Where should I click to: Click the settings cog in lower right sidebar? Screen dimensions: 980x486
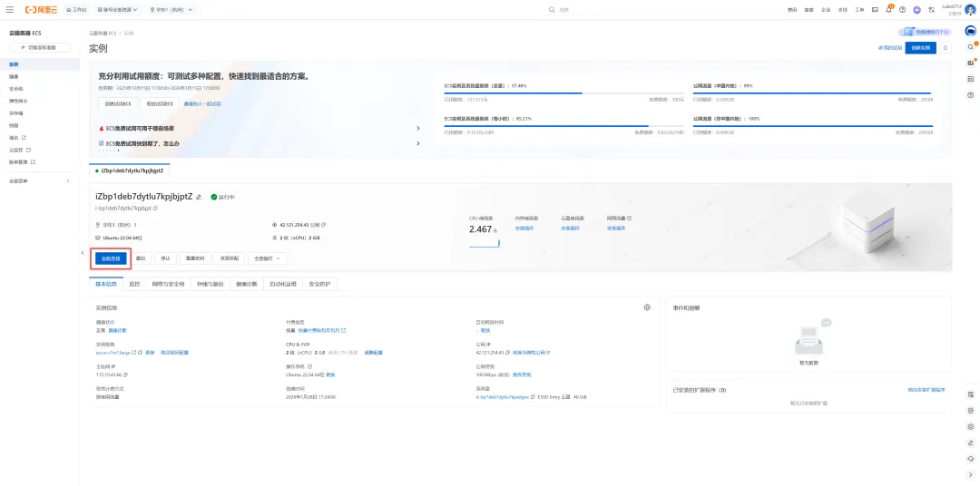971,427
